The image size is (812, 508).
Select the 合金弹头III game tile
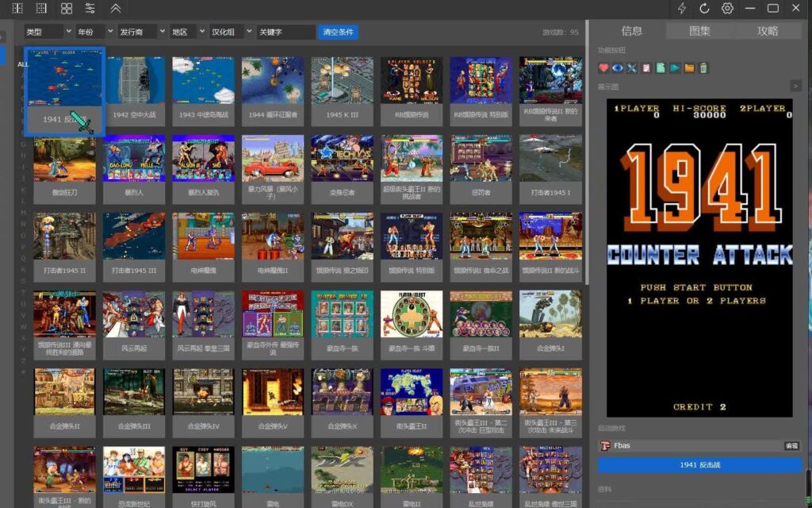click(x=134, y=402)
